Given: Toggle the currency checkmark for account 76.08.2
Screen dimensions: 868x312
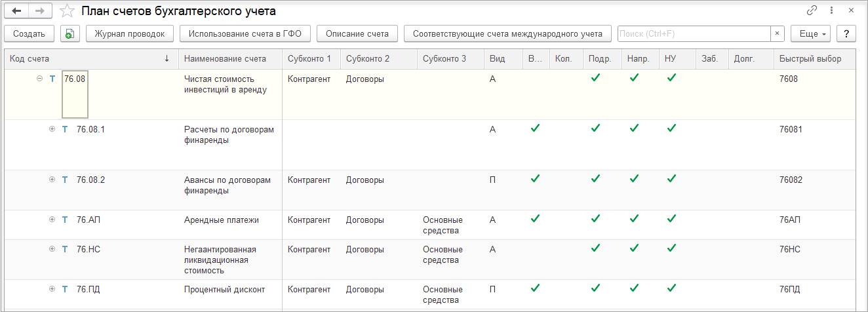Looking at the screenshot, I should (x=535, y=179).
